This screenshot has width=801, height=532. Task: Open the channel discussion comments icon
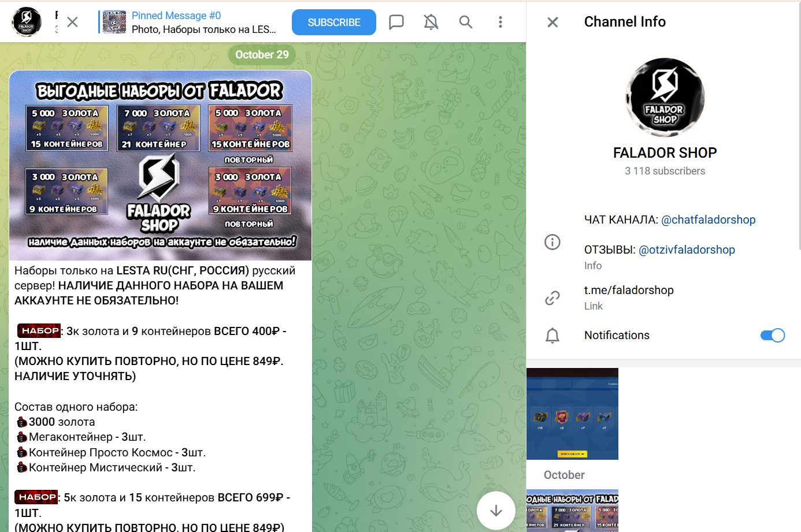[396, 22]
